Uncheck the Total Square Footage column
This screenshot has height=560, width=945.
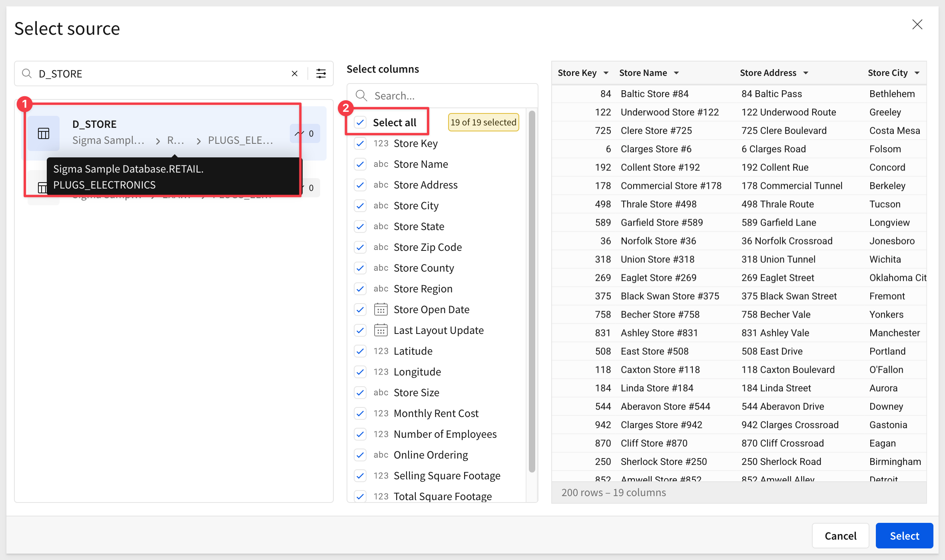coord(360,496)
